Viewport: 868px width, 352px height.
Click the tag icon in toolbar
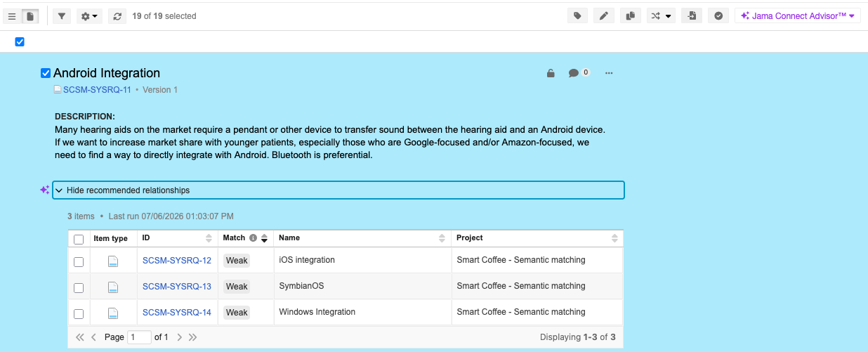click(577, 15)
